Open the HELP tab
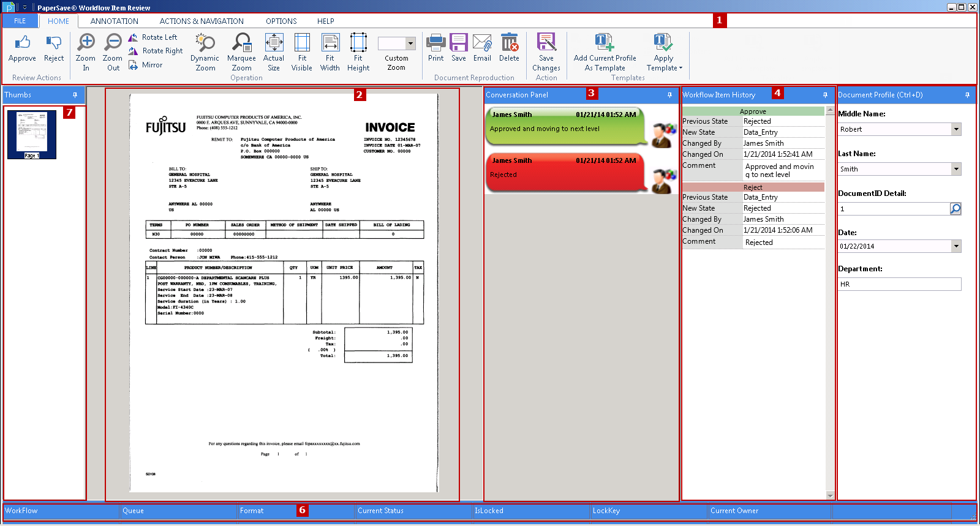980x526 pixels. pos(326,21)
